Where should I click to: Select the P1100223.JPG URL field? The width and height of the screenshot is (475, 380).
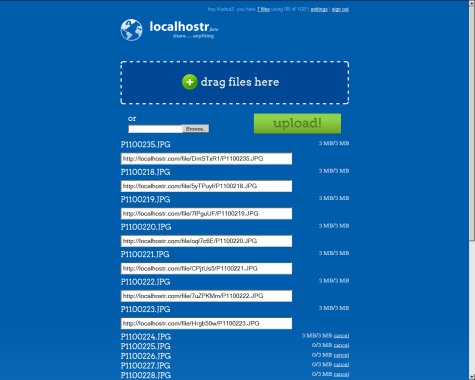click(206, 323)
